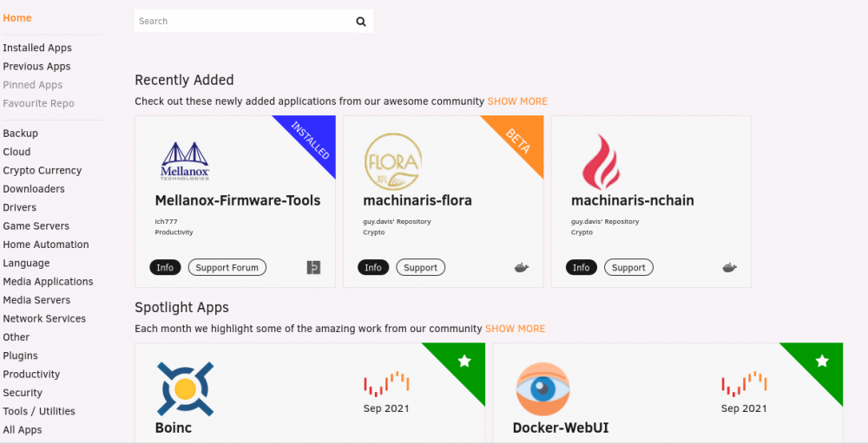
Task: Select Pinned Apps in sidebar
Action: tap(33, 85)
